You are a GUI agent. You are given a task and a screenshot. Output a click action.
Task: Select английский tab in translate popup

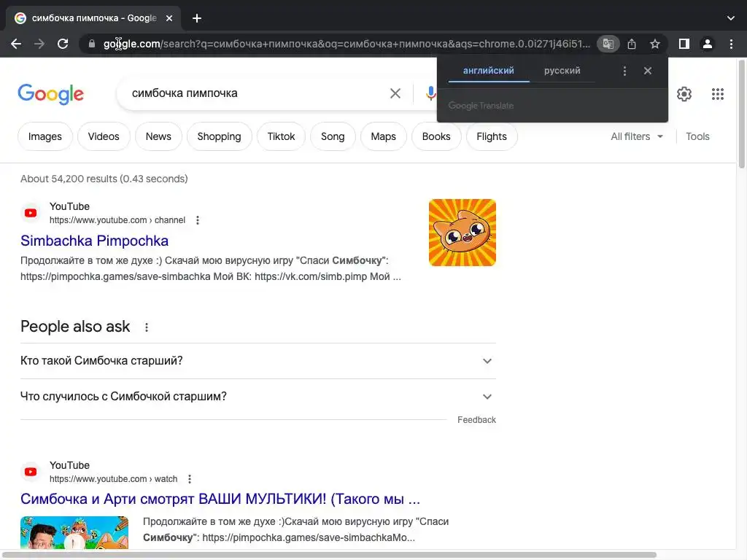(x=489, y=71)
